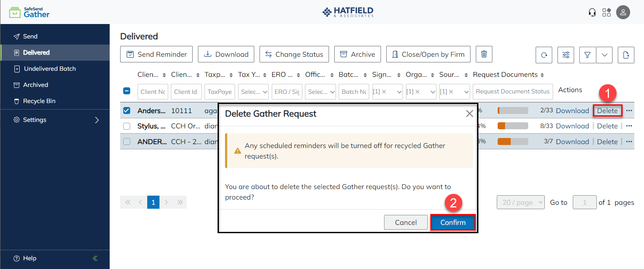This screenshot has width=644, height=269.
Task: Confirm deletion of the Gather request
Action: 453,222
